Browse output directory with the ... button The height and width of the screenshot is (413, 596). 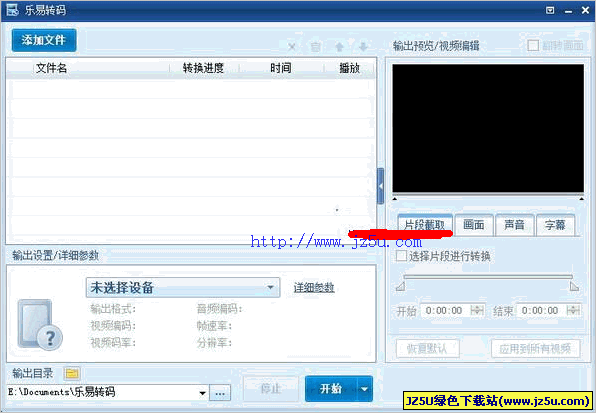pyautogui.click(x=220, y=393)
